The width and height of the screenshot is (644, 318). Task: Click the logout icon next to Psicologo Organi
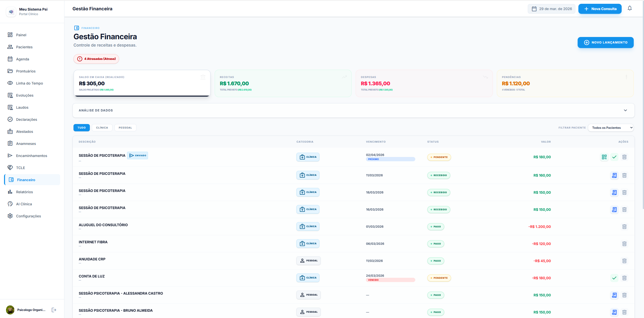pos(54,310)
